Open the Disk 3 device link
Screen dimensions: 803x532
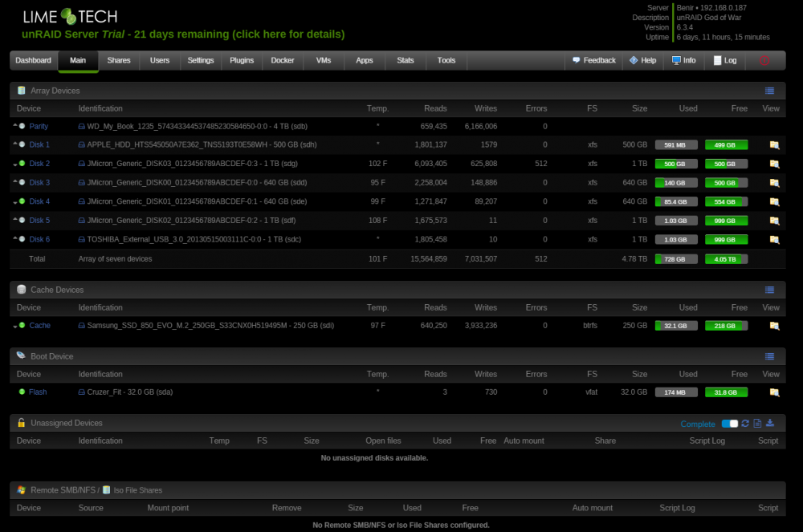pos(39,183)
